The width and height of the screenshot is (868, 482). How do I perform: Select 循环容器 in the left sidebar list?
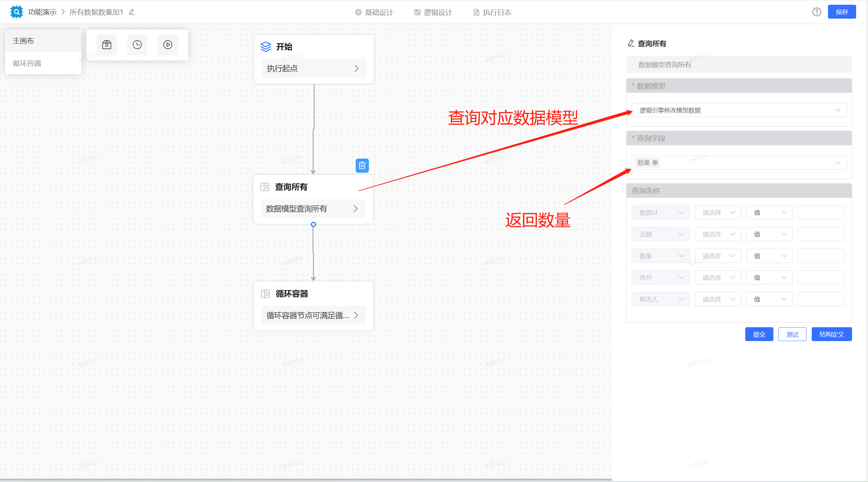27,63
